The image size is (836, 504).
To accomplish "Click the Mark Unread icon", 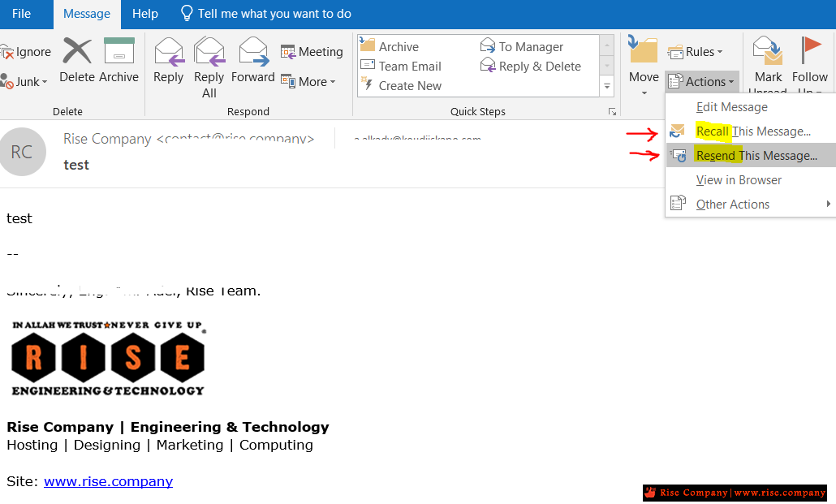I will [768, 52].
